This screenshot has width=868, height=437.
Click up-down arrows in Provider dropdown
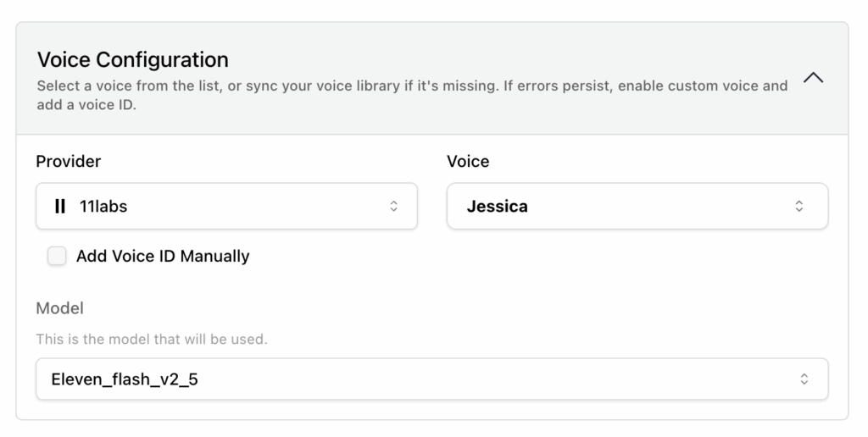point(393,206)
